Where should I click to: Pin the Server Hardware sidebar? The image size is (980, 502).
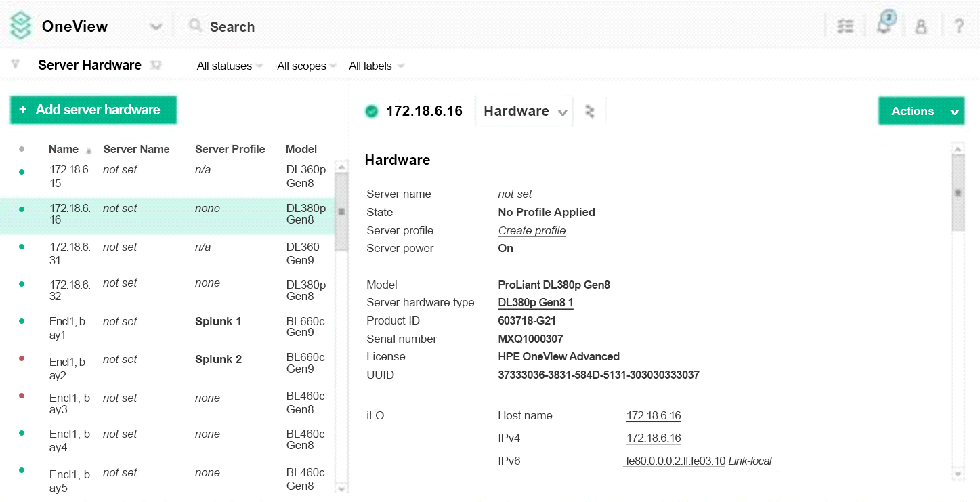tap(156, 66)
